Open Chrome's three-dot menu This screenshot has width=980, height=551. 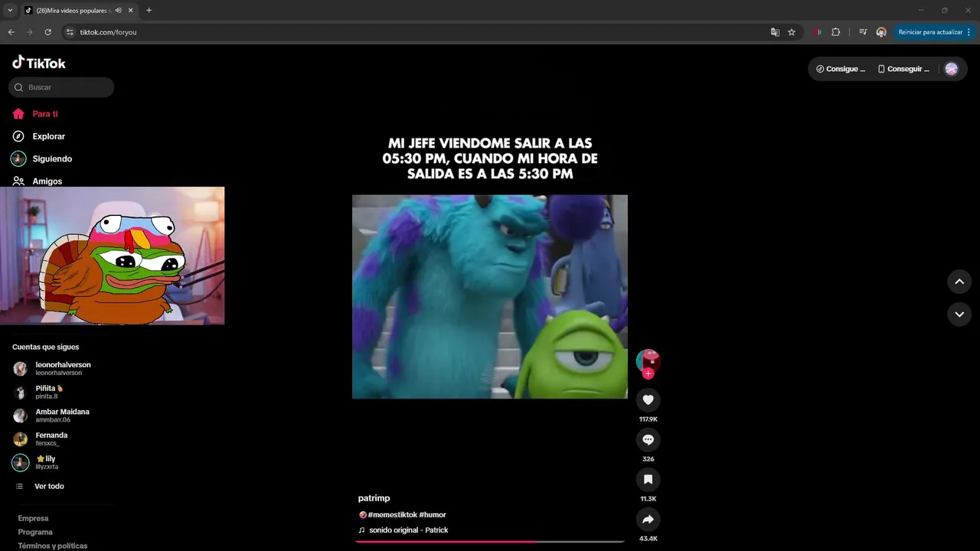[969, 32]
